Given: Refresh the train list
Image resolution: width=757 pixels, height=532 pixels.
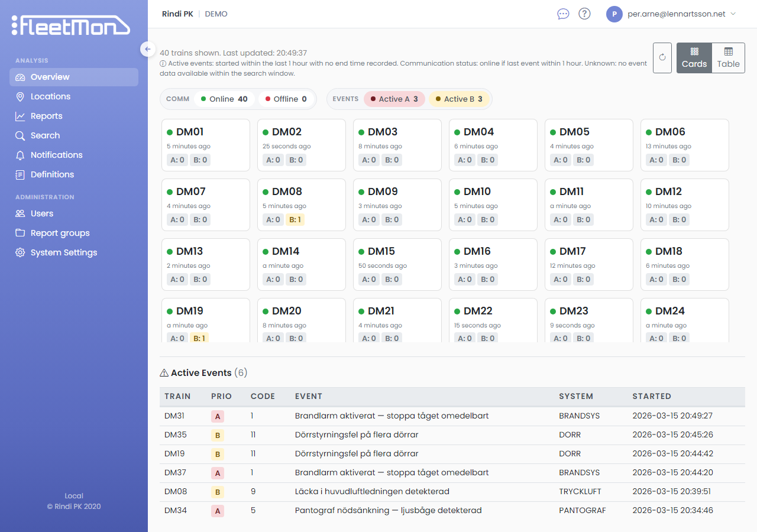Looking at the screenshot, I should 662,57.
